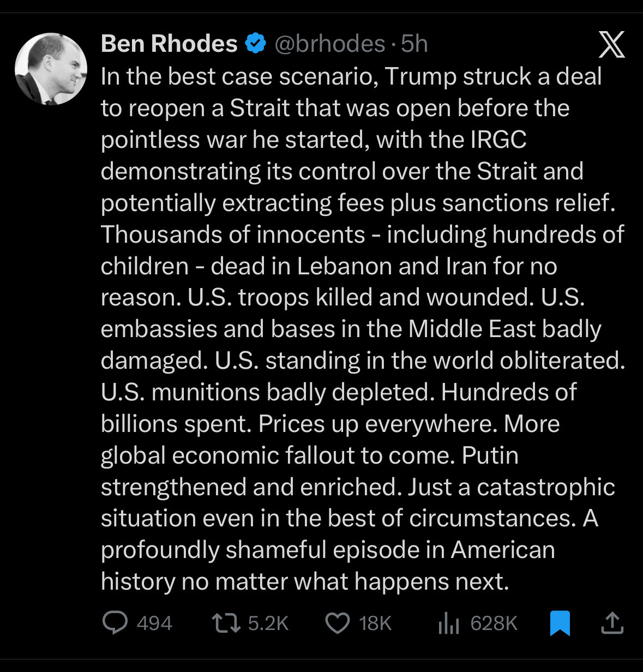The height and width of the screenshot is (672, 643).
Task: Open the view analytics bar-chart icon
Action: click(449, 623)
